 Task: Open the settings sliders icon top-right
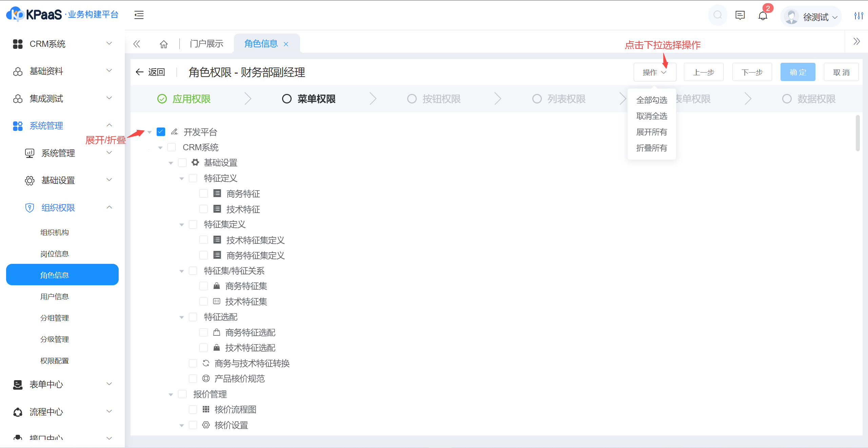point(859,16)
